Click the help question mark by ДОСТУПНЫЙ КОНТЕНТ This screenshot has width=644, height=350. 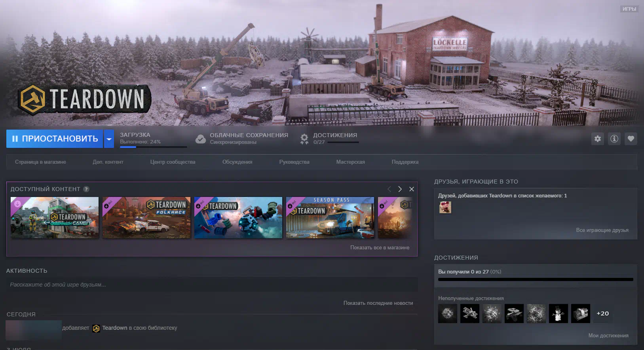coord(86,189)
